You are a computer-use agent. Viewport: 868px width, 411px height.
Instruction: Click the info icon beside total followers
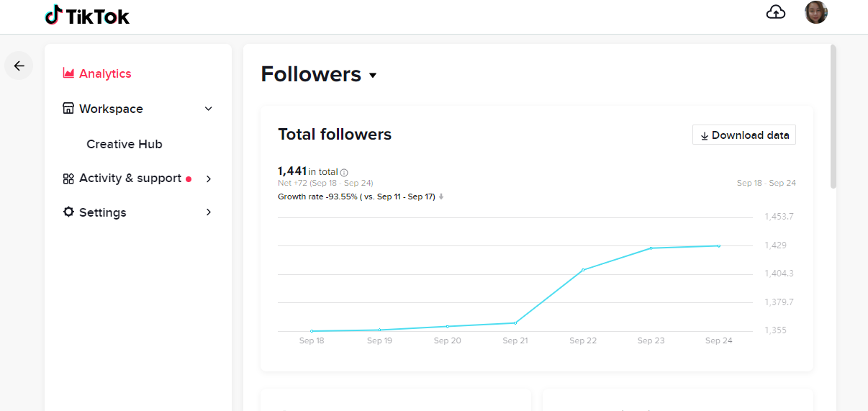[344, 173]
